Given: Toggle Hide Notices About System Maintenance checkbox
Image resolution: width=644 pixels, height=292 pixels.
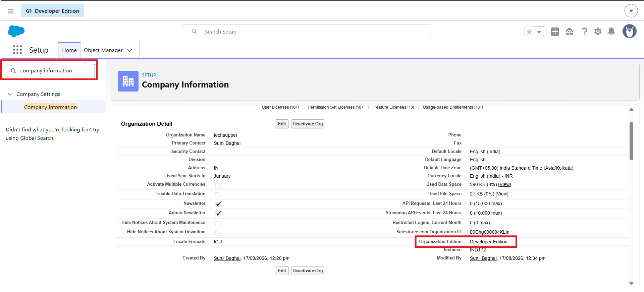Looking at the screenshot, I should coord(218,224).
